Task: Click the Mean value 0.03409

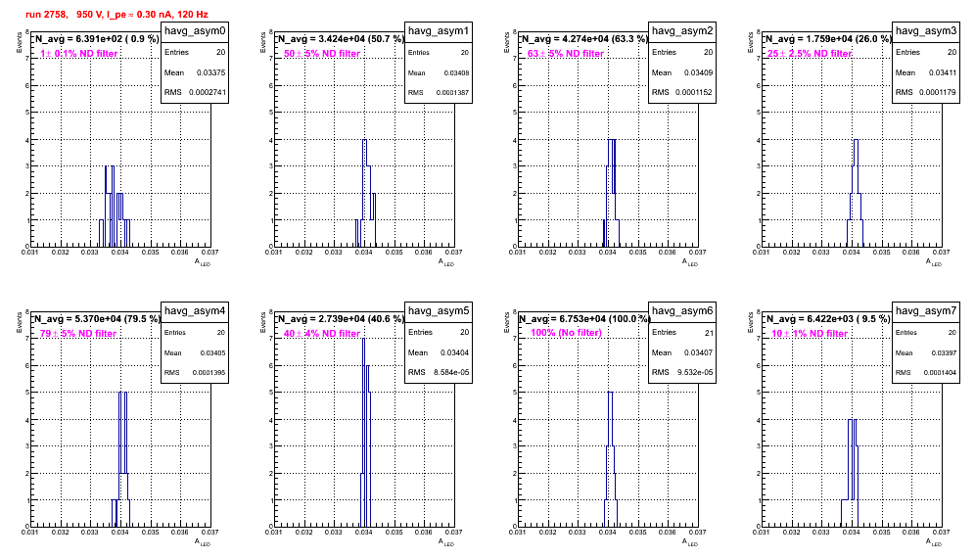Action: click(x=698, y=72)
